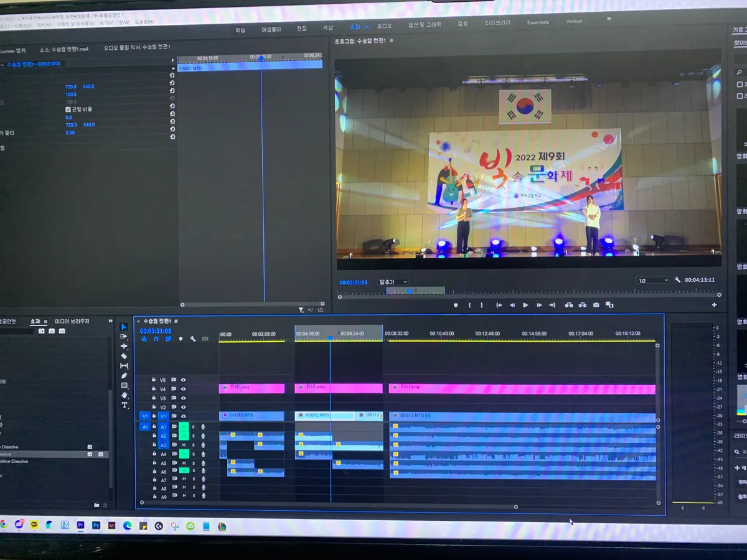Source-patch the V1 source track indicator
The height and width of the screenshot is (560, 747).
pyautogui.click(x=144, y=416)
